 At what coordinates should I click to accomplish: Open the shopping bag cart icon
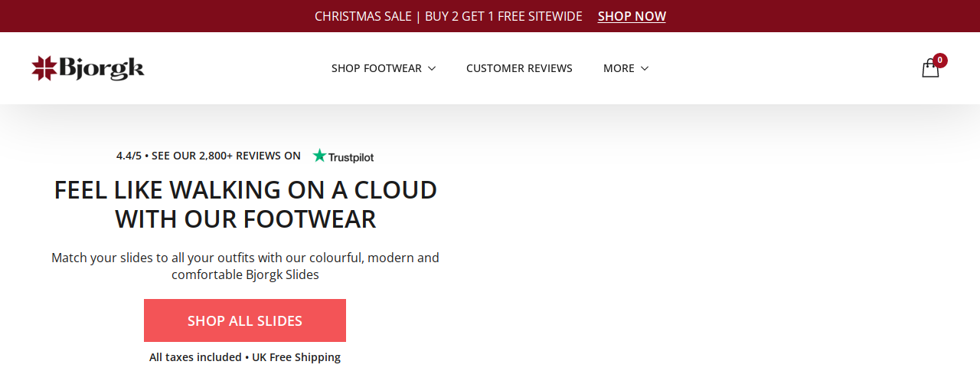click(929, 69)
